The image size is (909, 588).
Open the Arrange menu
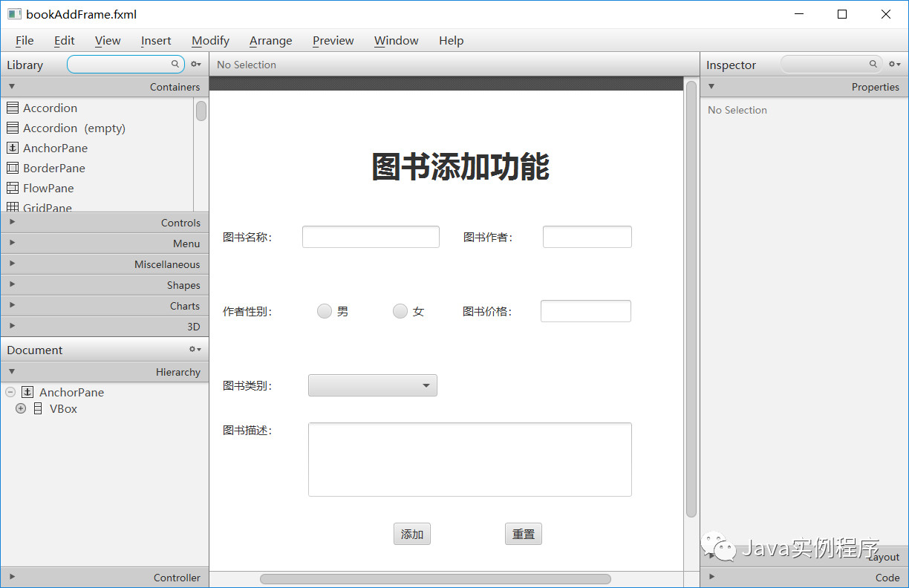[x=270, y=41]
